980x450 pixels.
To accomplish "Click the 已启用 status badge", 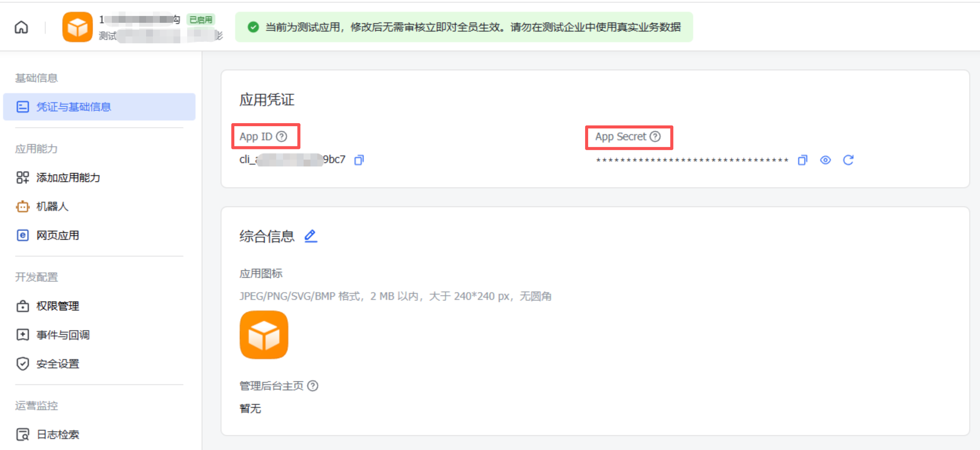I will (x=201, y=20).
